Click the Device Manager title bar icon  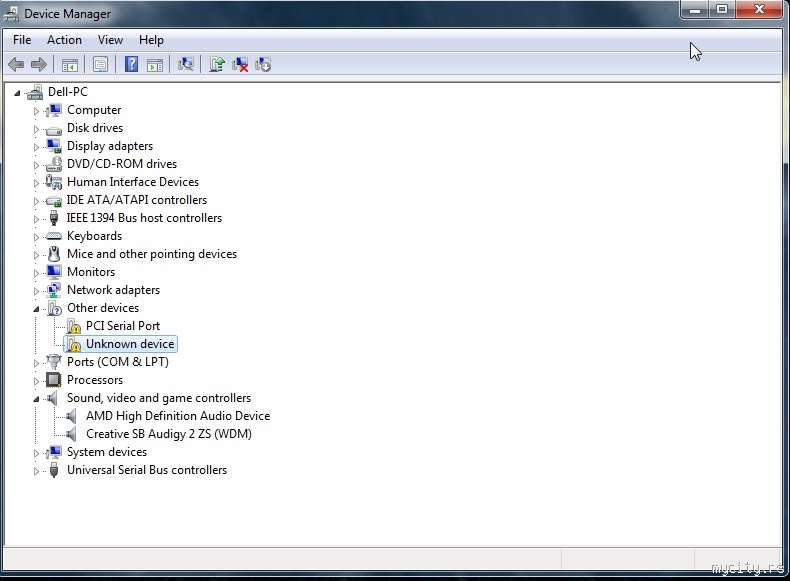click(x=11, y=14)
